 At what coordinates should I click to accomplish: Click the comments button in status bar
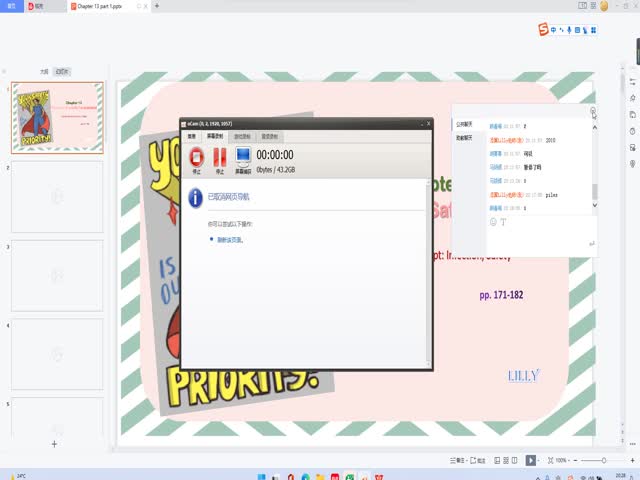pyautogui.click(x=478, y=460)
